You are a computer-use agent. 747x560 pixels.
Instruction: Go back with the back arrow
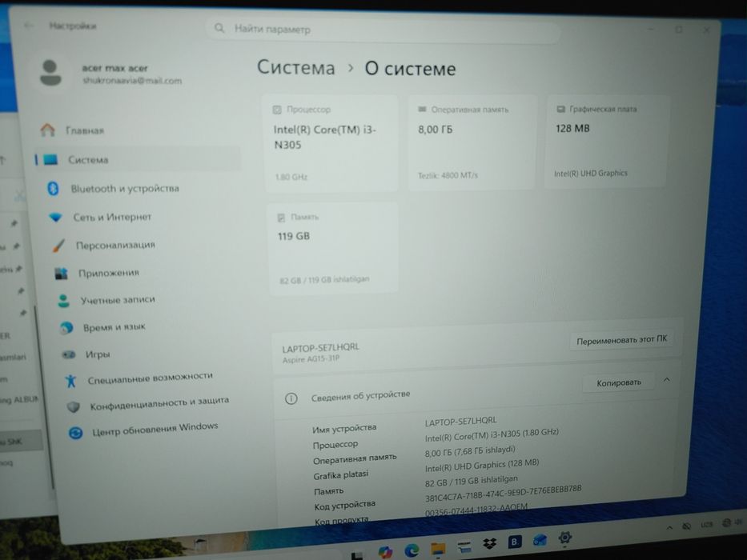coord(29,26)
